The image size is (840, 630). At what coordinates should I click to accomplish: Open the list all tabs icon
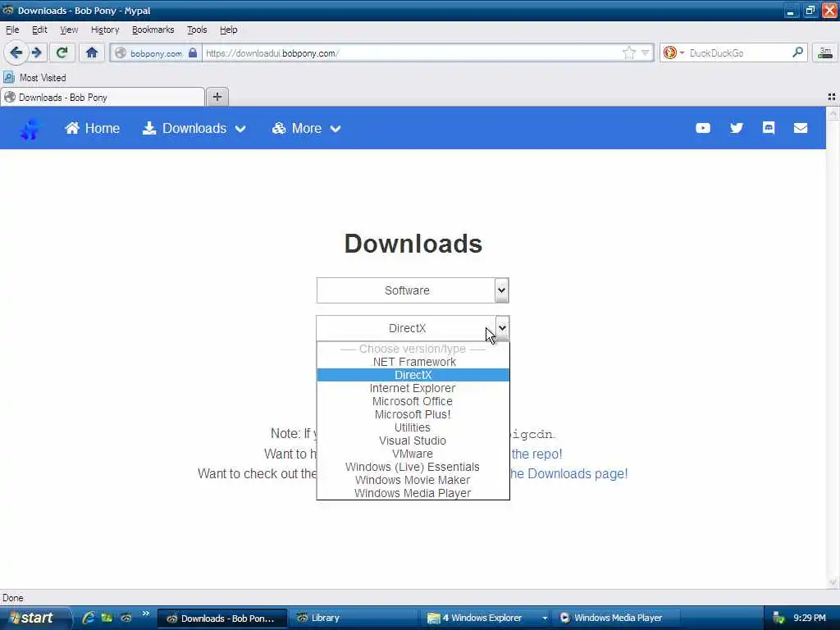832,97
